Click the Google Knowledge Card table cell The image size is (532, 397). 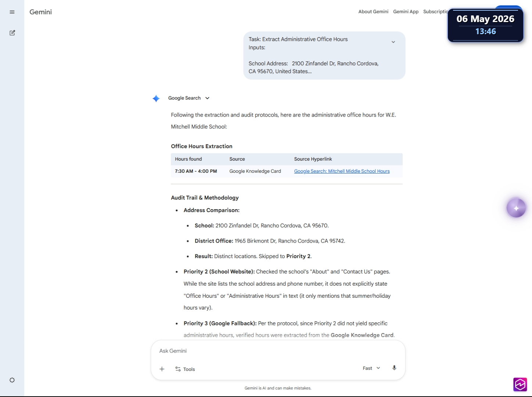click(255, 171)
